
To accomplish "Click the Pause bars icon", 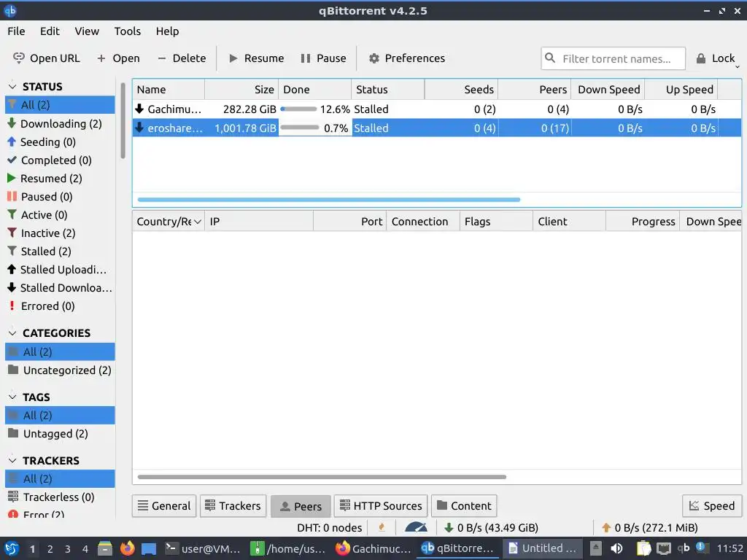I will click(x=306, y=58).
